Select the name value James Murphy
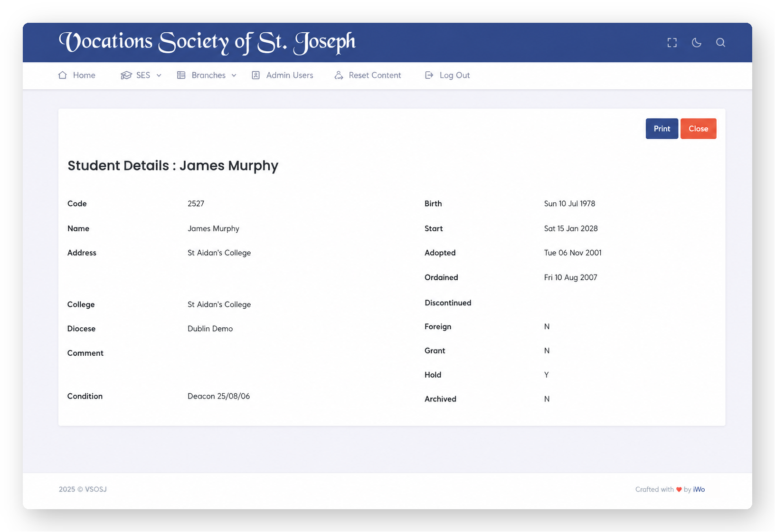The image size is (775, 532). click(213, 228)
